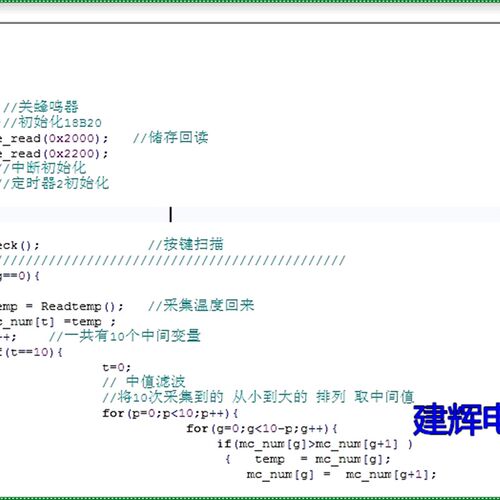Click the highlighted current line with cursor
Screen dimensions: 500x500
click(x=250, y=214)
